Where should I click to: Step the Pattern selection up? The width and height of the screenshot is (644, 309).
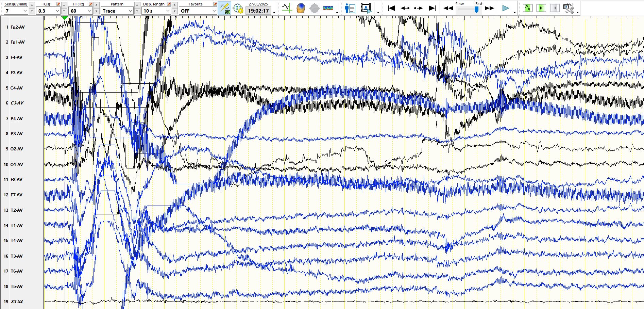click(137, 5)
